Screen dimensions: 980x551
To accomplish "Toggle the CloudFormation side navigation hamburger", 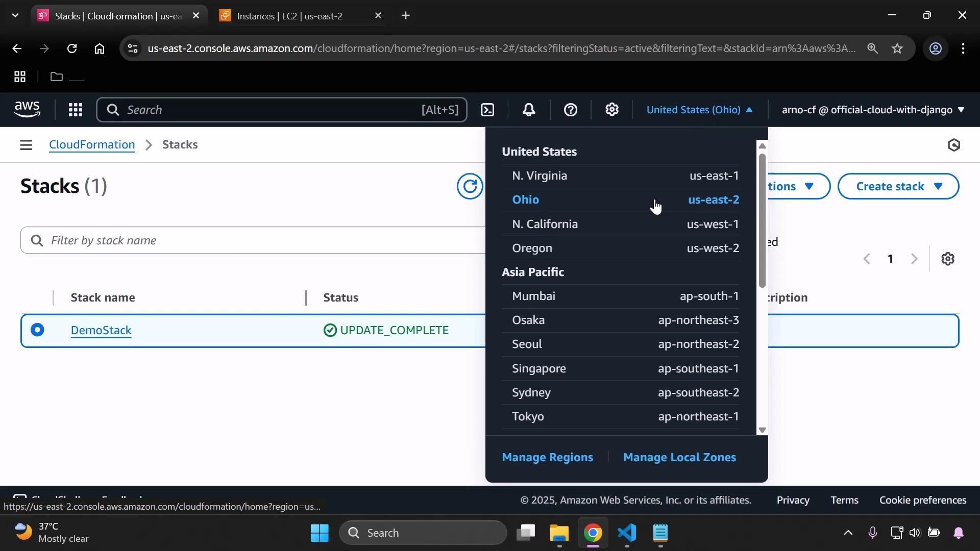I will tap(26, 145).
